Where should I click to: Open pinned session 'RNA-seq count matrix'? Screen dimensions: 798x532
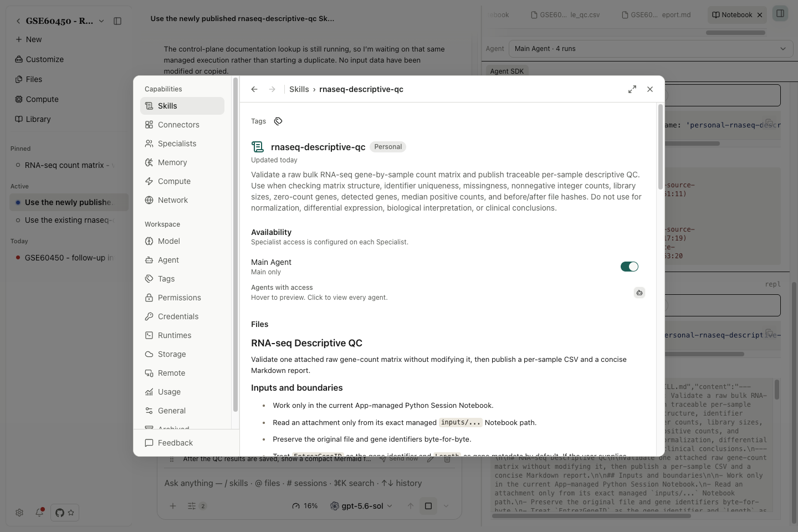point(69,165)
